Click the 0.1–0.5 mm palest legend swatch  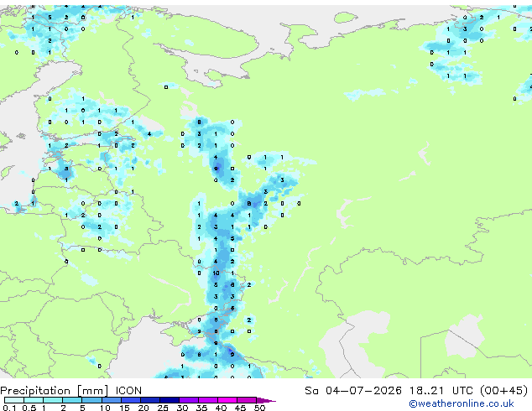click(x=14, y=400)
